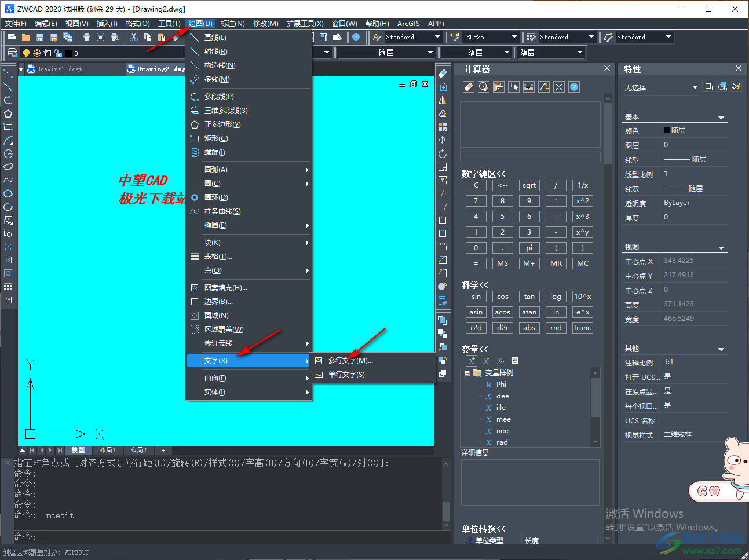
Task: Open the 修改(M) menu
Action: (x=265, y=24)
